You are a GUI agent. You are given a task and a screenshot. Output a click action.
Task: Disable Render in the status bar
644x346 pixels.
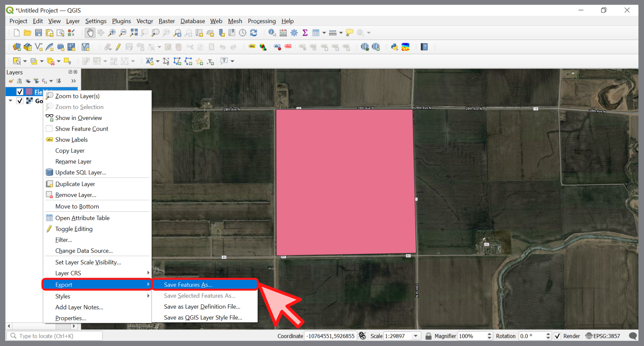[x=558, y=336]
